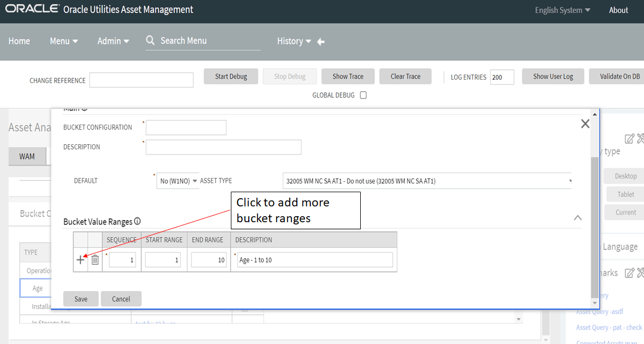Viewport: 644px width, 344px height.
Task: Delete the bucket range using trash icon
Action: click(95, 260)
